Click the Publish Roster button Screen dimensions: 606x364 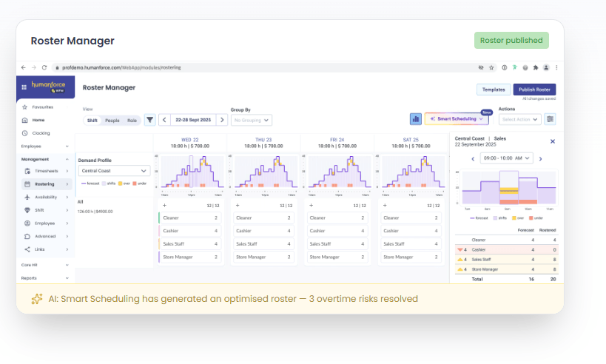[534, 90]
